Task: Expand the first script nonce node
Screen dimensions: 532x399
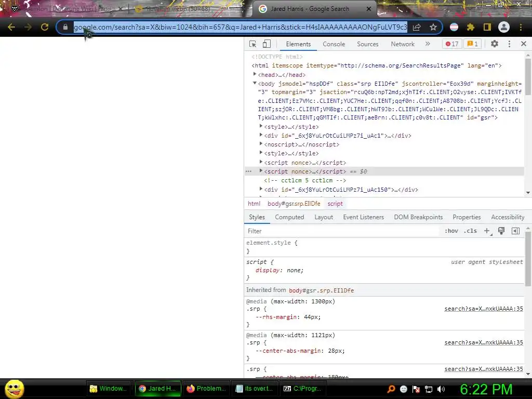Action: coord(261,162)
